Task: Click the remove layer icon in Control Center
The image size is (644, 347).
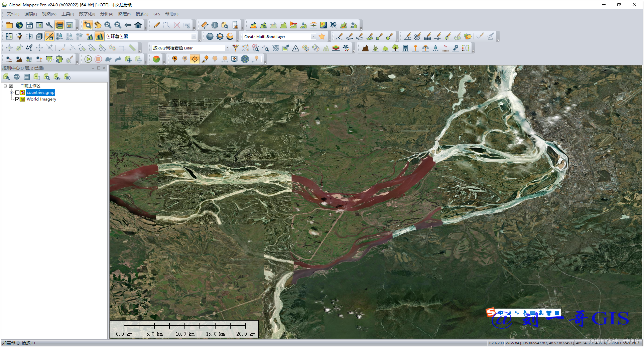Action: 67,77
